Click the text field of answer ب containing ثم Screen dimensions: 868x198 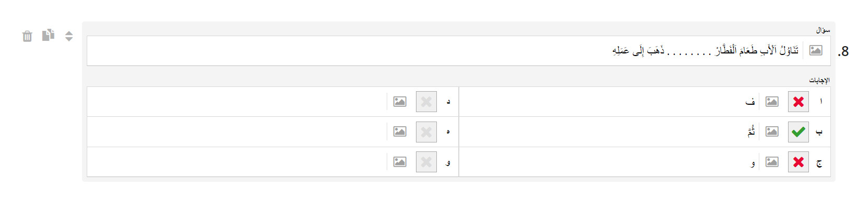click(608, 132)
